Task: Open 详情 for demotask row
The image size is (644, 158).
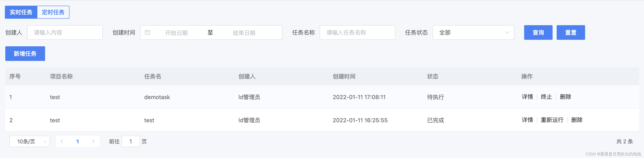Action: click(x=527, y=97)
